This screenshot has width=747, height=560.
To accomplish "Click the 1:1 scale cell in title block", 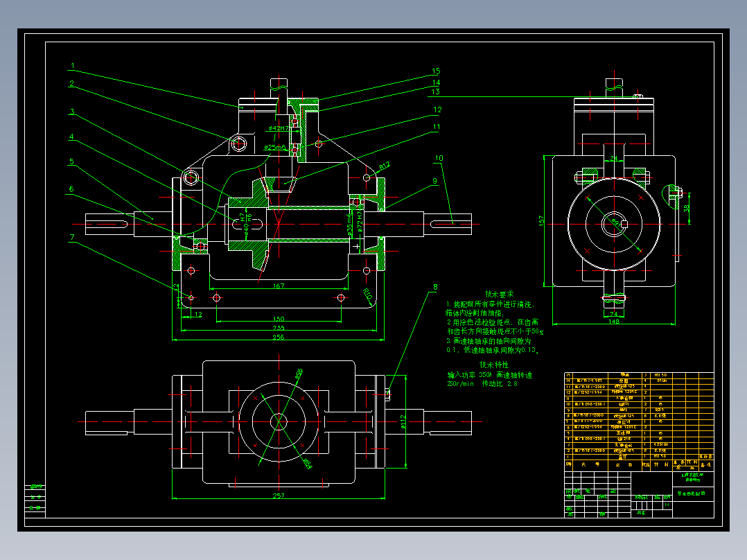I will click(x=667, y=505).
